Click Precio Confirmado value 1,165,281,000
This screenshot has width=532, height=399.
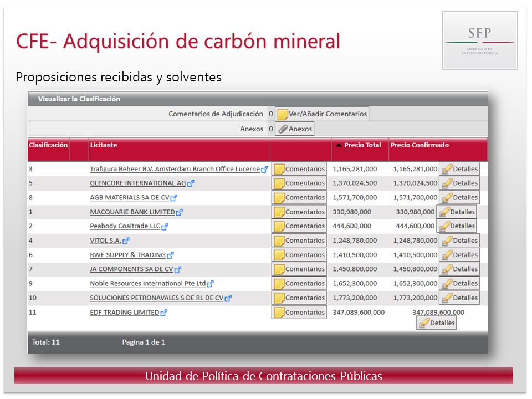415,169
